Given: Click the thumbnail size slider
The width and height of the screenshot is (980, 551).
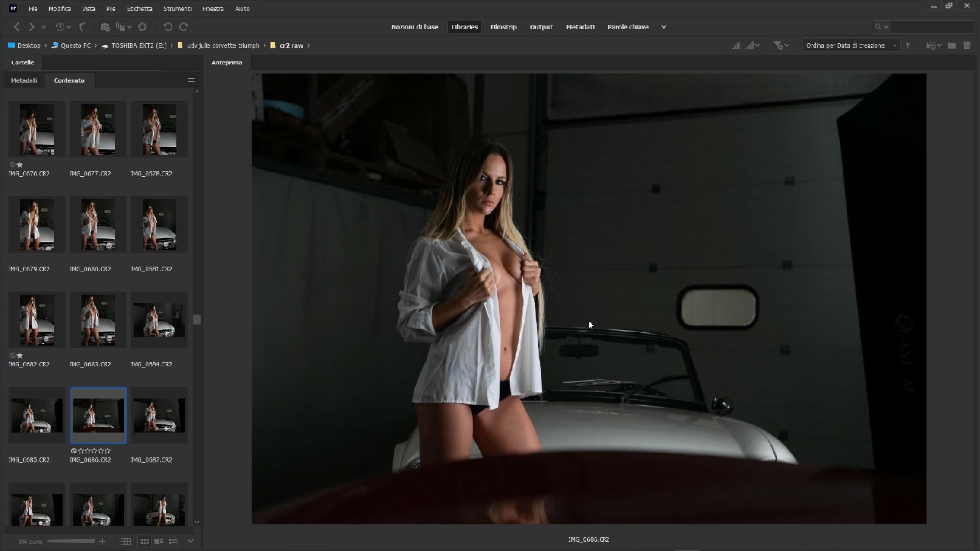Looking at the screenshot, I should click(71, 541).
